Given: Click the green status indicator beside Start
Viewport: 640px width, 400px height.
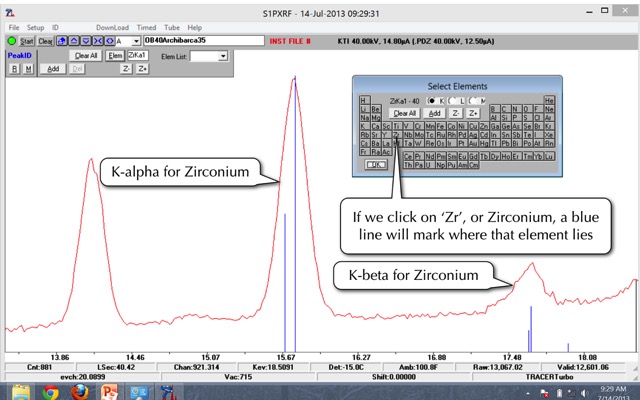Looking at the screenshot, I should 11,40.
